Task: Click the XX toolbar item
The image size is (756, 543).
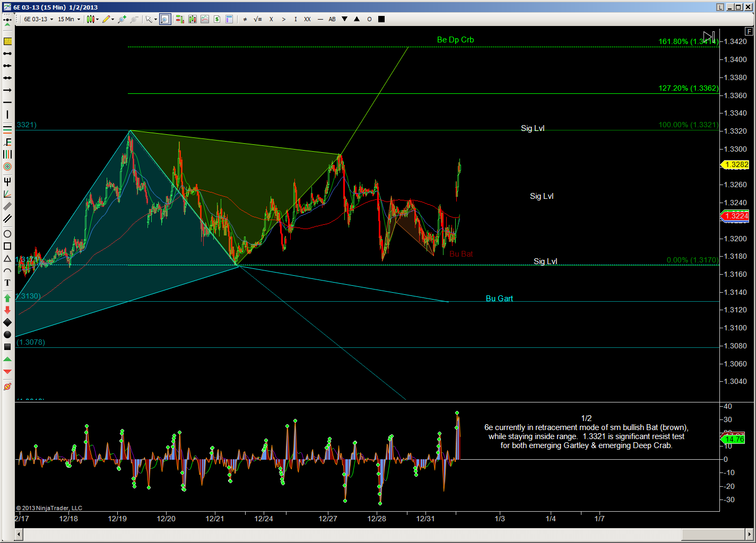Action: click(307, 19)
